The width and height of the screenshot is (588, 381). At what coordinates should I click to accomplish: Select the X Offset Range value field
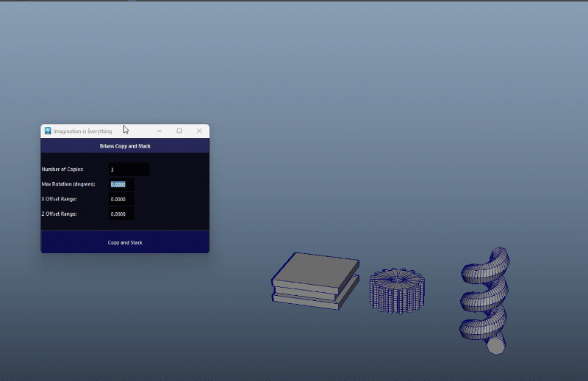click(121, 199)
